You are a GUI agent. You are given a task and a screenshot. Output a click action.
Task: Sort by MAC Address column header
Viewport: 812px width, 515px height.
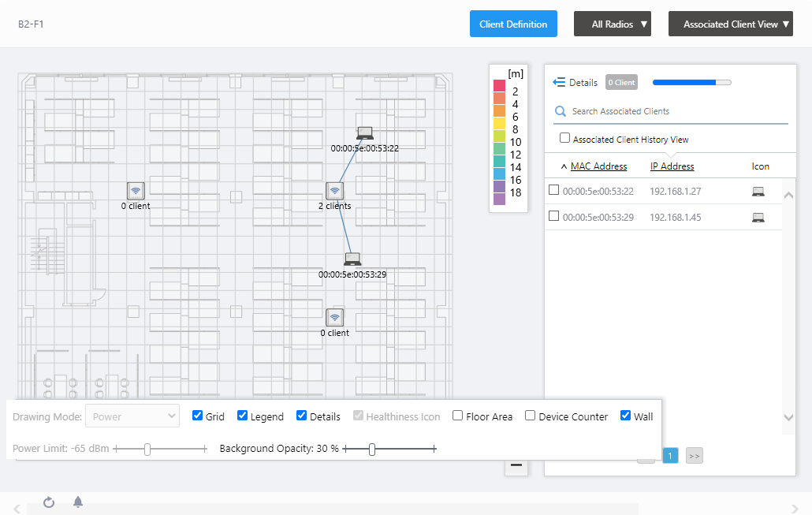tap(598, 166)
